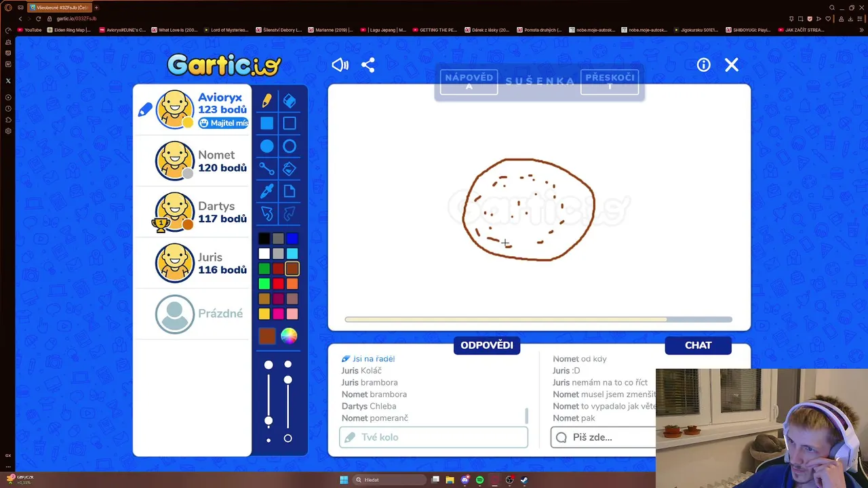Screen dimensions: 868x488
Task: Open the Elden Ring Map bookmark
Action: point(68,30)
